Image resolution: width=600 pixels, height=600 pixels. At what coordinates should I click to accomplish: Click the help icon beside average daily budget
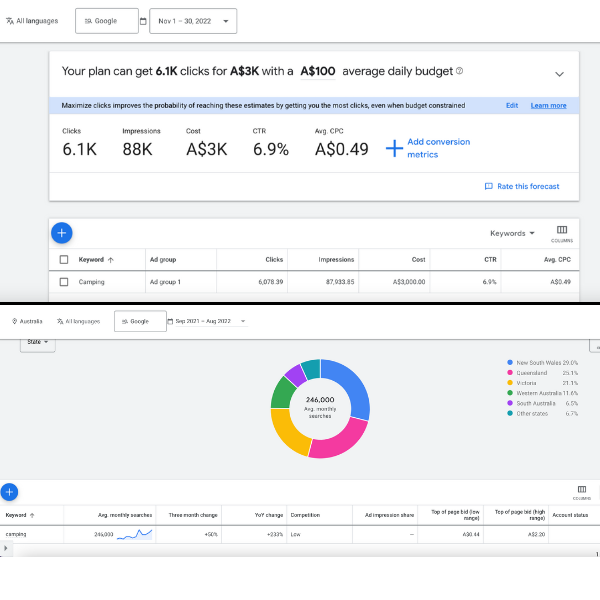[x=459, y=72]
